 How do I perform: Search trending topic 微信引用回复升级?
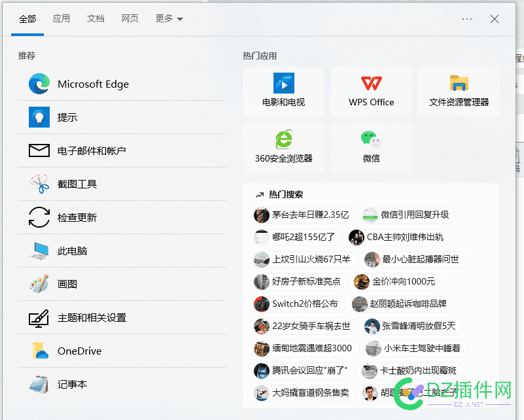[409, 215]
